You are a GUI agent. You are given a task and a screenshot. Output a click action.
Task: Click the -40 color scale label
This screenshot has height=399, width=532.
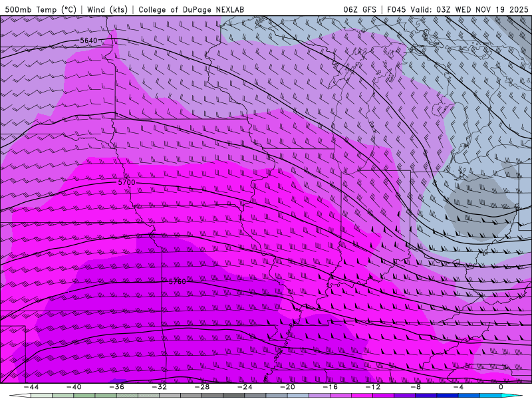click(x=74, y=387)
